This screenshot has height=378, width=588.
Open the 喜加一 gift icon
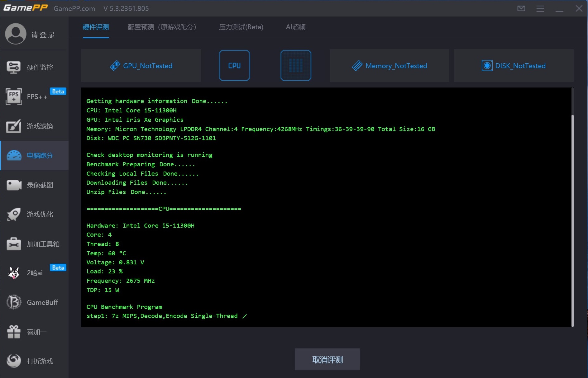[14, 332]
